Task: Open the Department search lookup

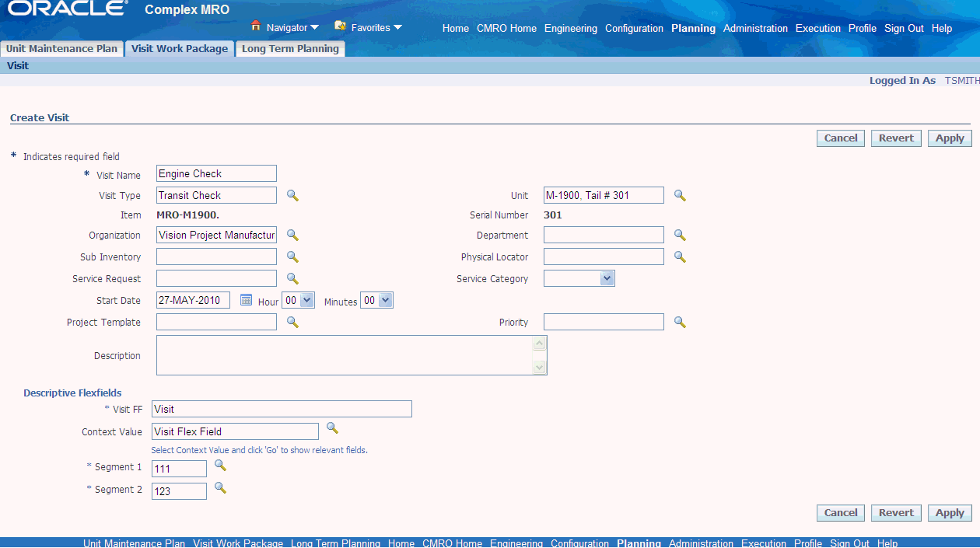Action: (x=680, y=235)
